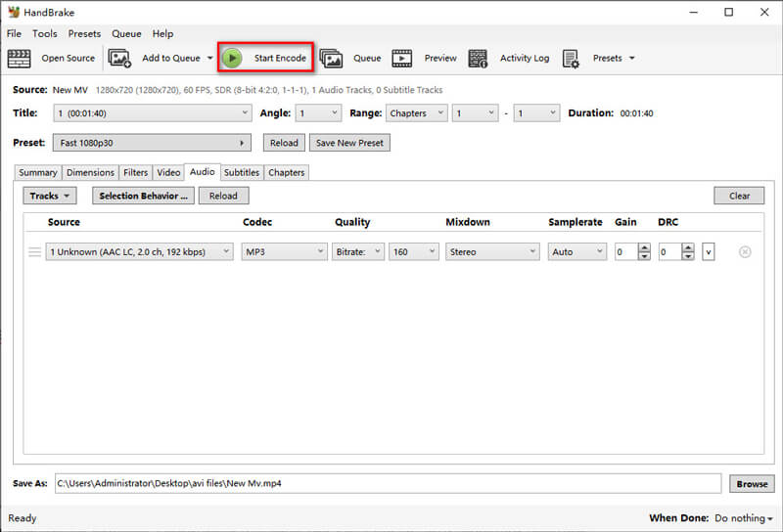Open the Help menu
Image resolution: width=783 pixels, height=532 pixels.
click(x=162, y=33)
